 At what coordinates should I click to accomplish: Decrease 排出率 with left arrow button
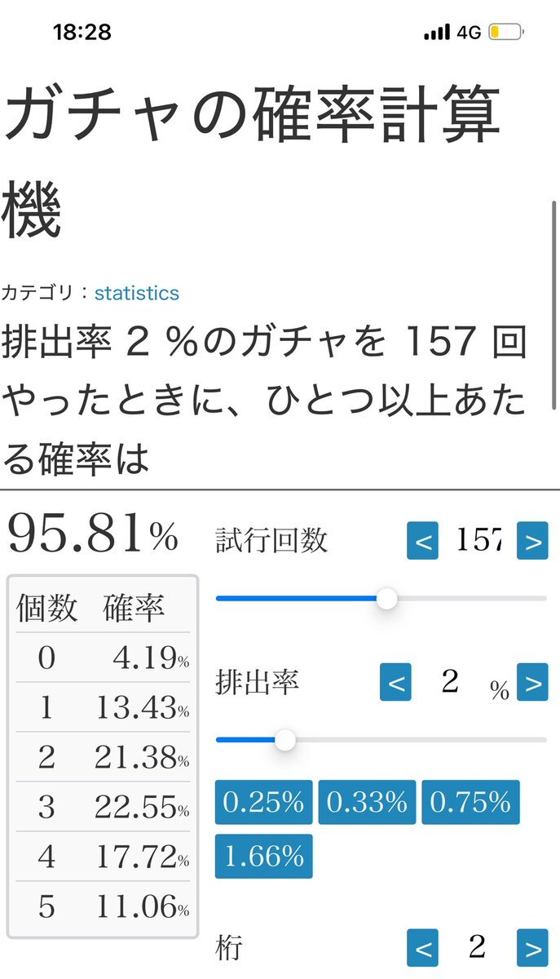[x=395, y=682]
